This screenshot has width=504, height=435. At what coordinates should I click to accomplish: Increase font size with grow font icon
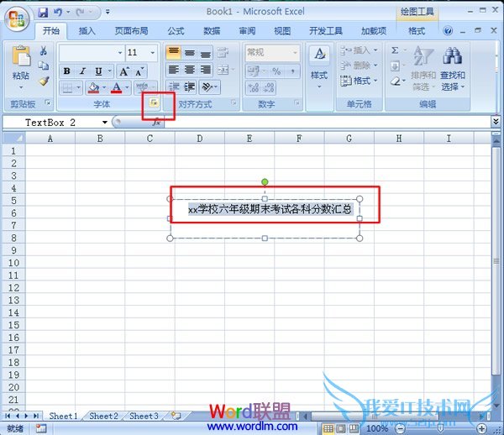pyautogui.click(x=124, y=71)
